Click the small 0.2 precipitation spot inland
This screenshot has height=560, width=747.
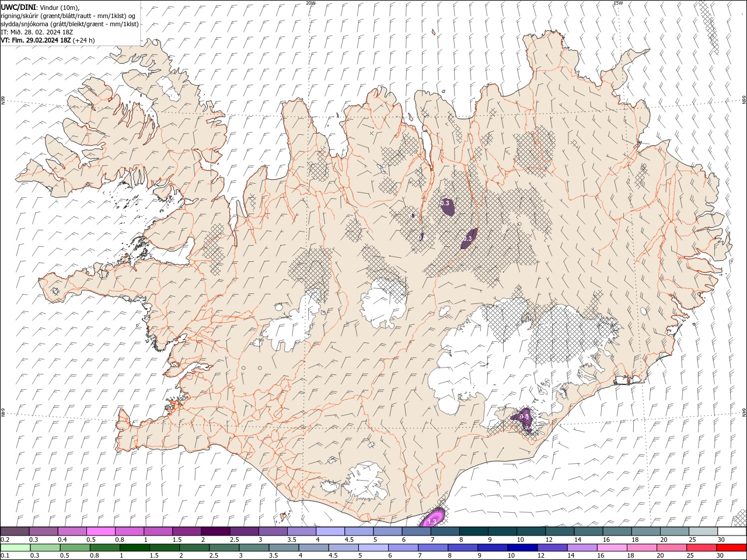tap(421, 237)
